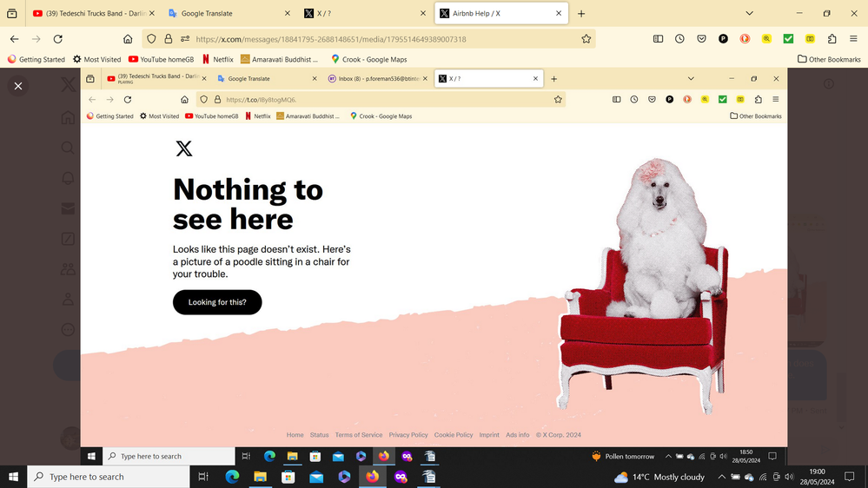Viewport: 868px width, 488px height.
Task: Click the X logo above Nothing to see here
Action: 184,148
